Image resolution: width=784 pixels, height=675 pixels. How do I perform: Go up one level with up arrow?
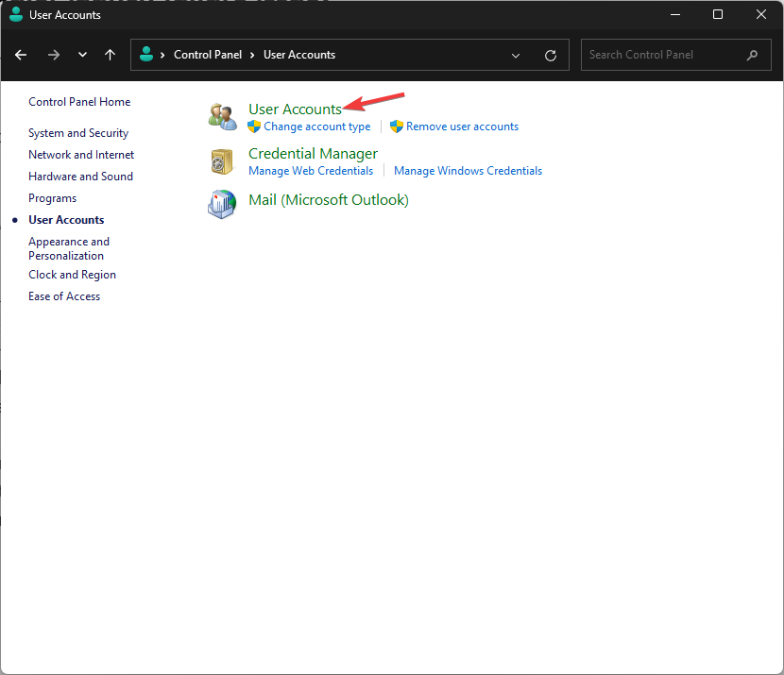pos(110,55)
